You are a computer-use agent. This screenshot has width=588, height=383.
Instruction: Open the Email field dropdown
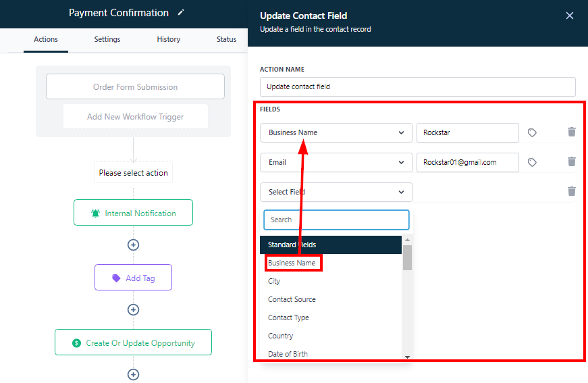tap(336, 163)
